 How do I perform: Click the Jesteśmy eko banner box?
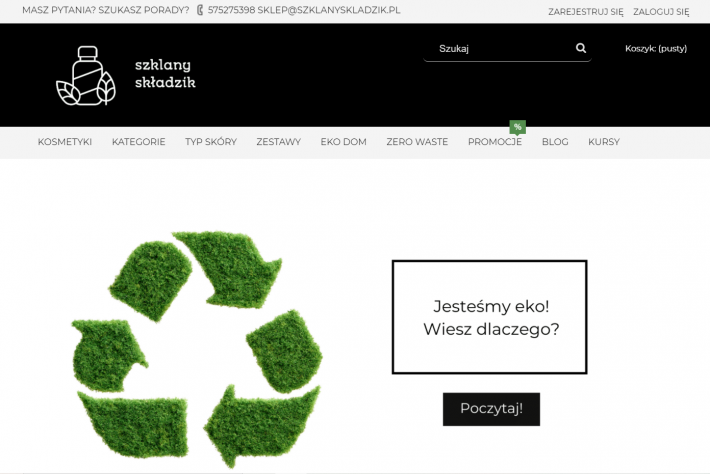489,317
